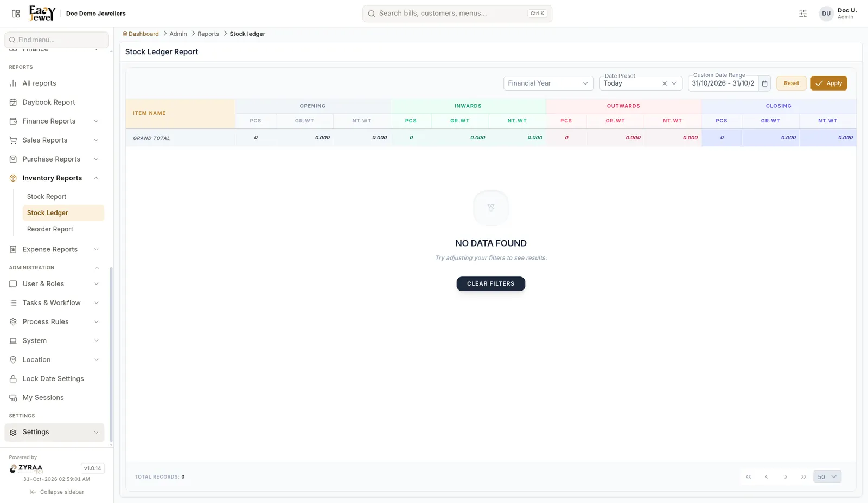Focus the global search bills field

457,14
